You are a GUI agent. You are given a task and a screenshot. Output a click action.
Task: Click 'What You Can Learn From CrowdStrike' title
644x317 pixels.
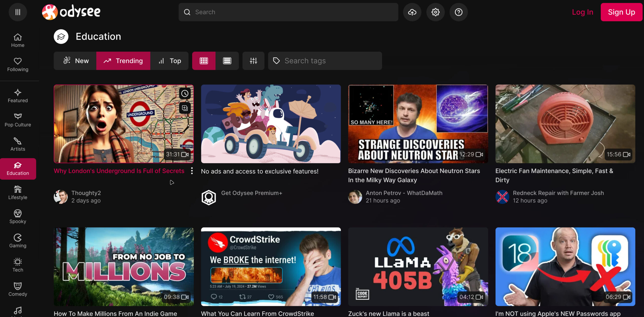257,313
